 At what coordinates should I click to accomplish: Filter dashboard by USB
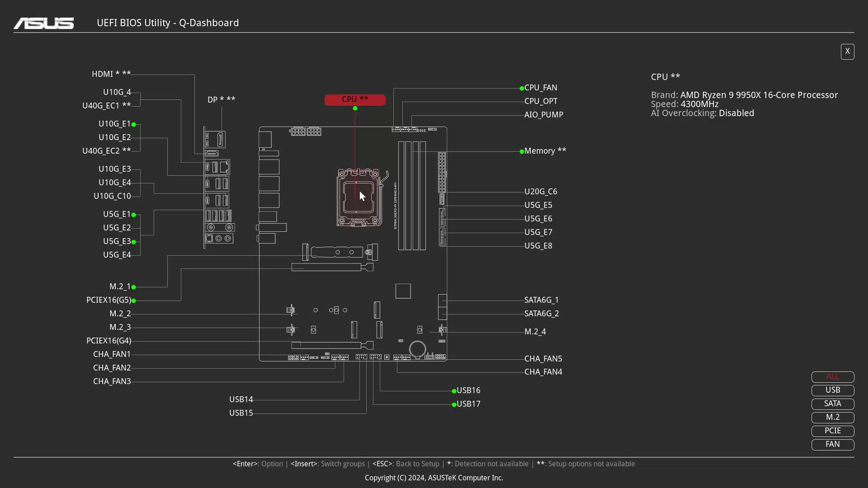pos(832,390)
